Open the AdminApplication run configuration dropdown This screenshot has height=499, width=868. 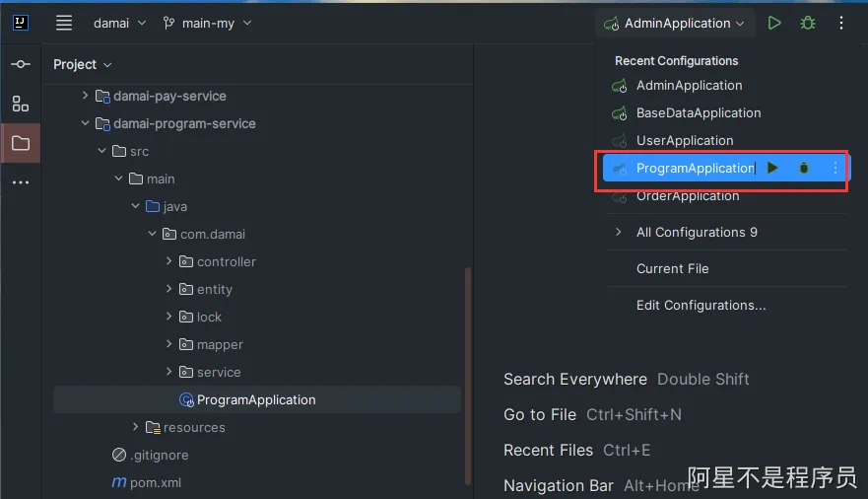(x=676, y=23)
